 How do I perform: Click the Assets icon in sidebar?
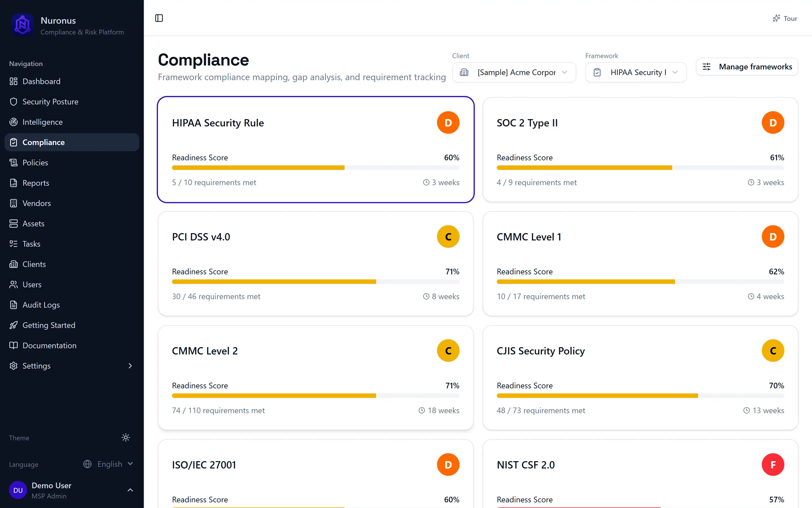[x=14, y=224]
